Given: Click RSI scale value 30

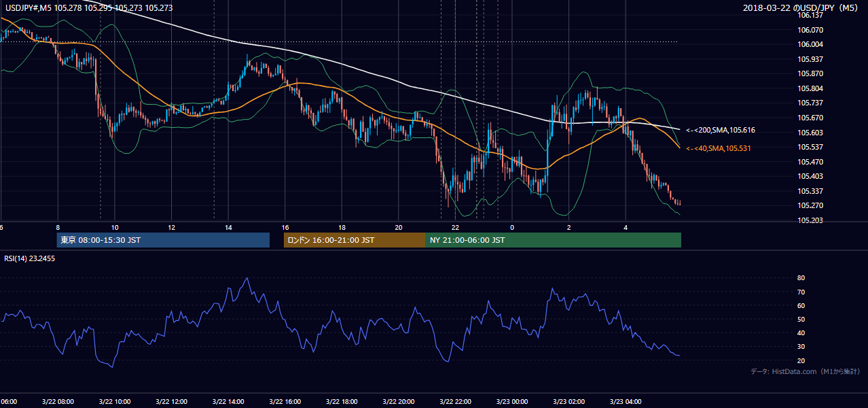Looking at the screenshot, I should tap(801, 346).
